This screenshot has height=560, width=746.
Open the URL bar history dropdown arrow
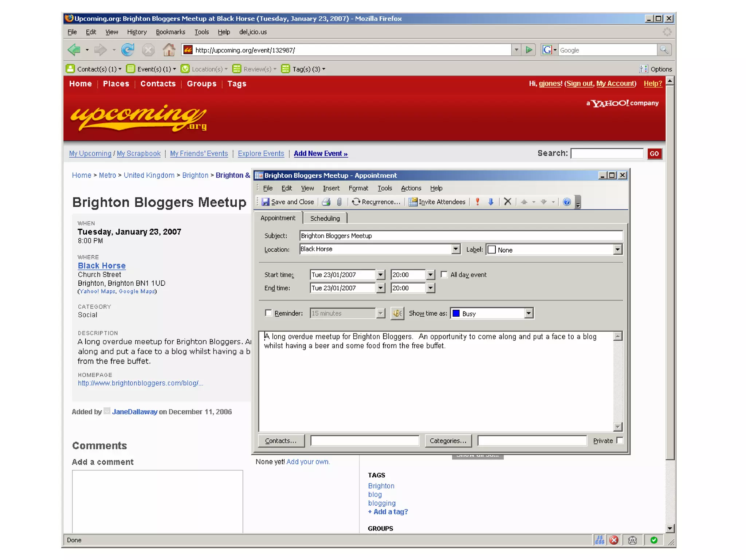516,50
